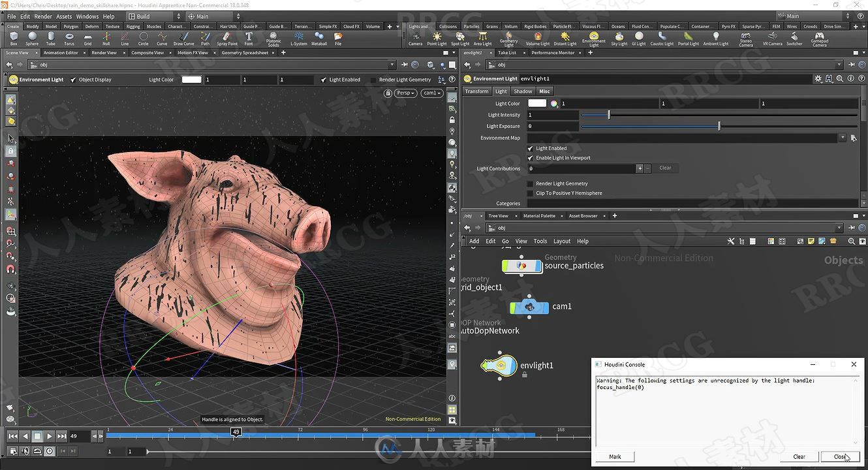Toggle Enable Light In Viewport
Viewport: 868px width, 470px height.
tap(530, 158)
